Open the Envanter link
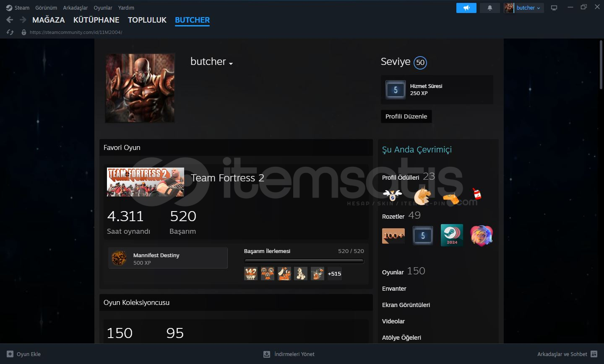Screen dimensions: 604x364 (394, 289)
